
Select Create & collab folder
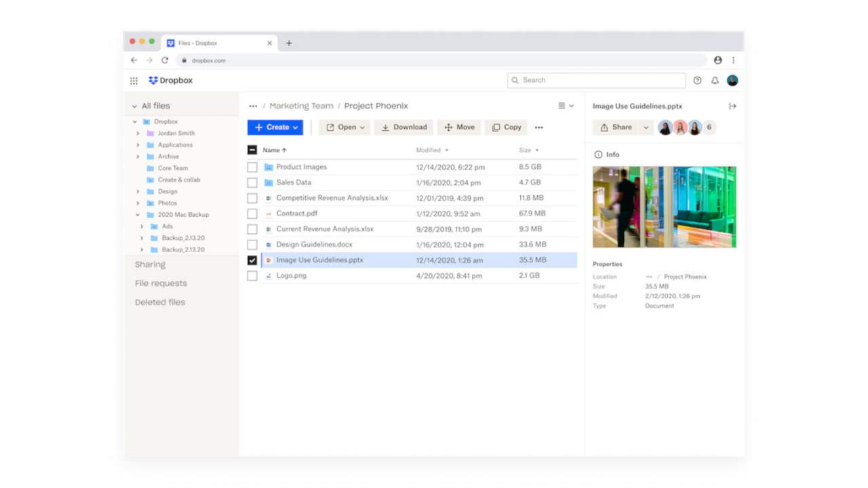[x=179, y=180]
